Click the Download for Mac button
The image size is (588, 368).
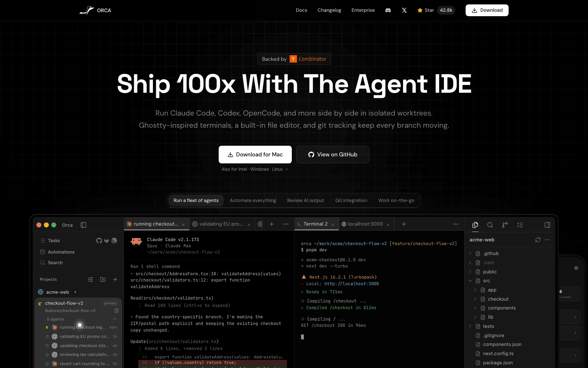tap(255, 155)
